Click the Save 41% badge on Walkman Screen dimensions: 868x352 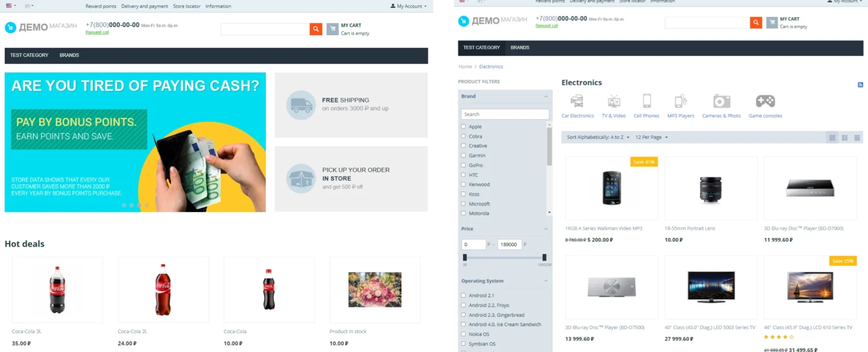click(644, 162)
